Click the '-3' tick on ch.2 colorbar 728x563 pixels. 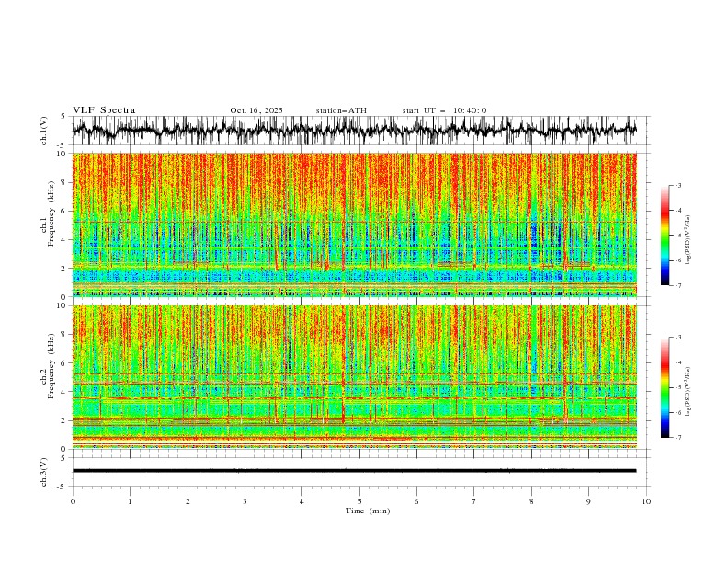(677, 338)
